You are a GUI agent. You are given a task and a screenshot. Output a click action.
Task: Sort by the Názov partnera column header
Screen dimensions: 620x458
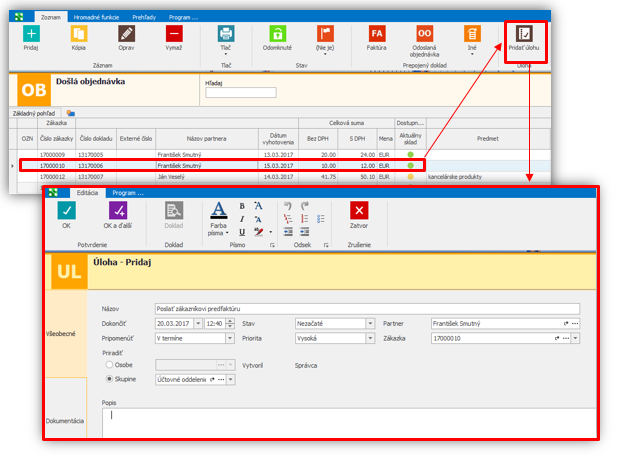click(x=207, y=139)
